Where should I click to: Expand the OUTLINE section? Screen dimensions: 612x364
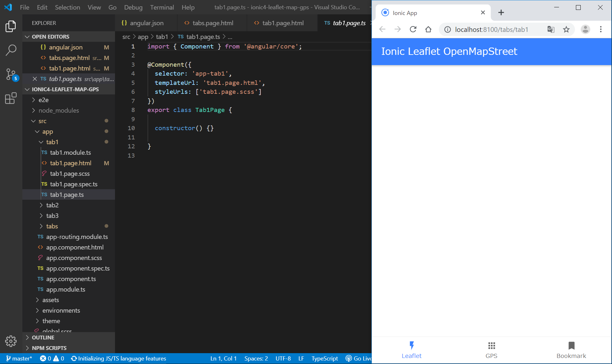tap(43, 338)
